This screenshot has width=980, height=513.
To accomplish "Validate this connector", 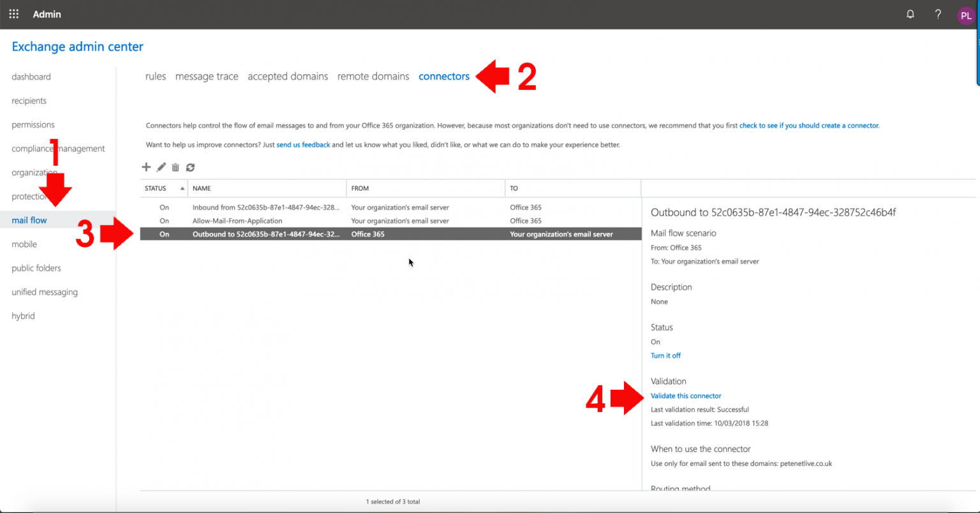I will tap(686, 396).
